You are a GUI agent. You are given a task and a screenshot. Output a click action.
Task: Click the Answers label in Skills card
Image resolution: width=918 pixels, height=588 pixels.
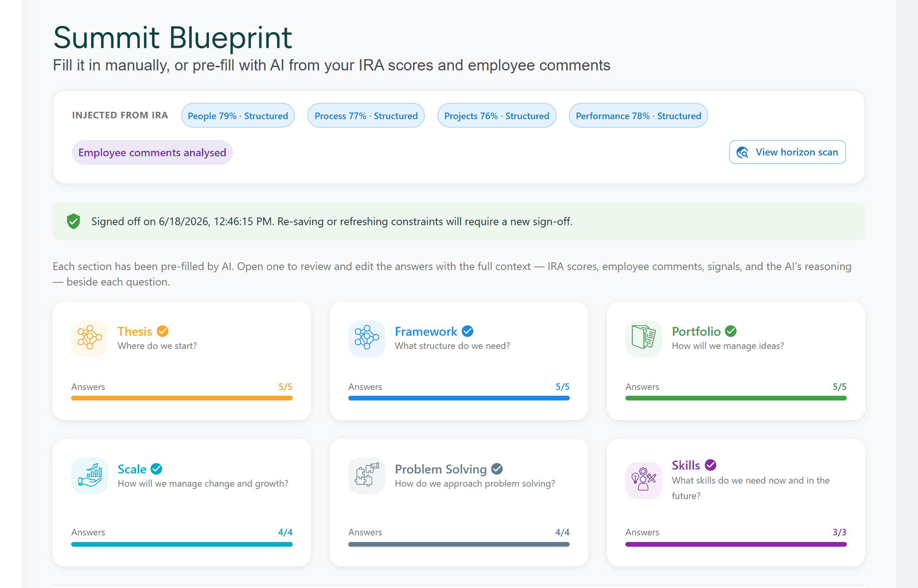pyautogui.click(x=642, y=532)
